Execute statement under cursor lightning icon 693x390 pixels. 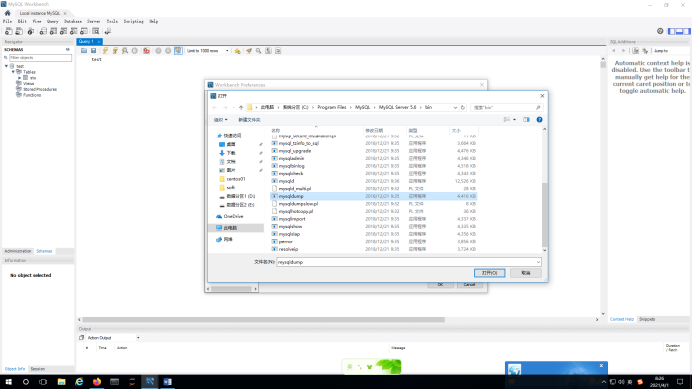[x=115, y=51]
